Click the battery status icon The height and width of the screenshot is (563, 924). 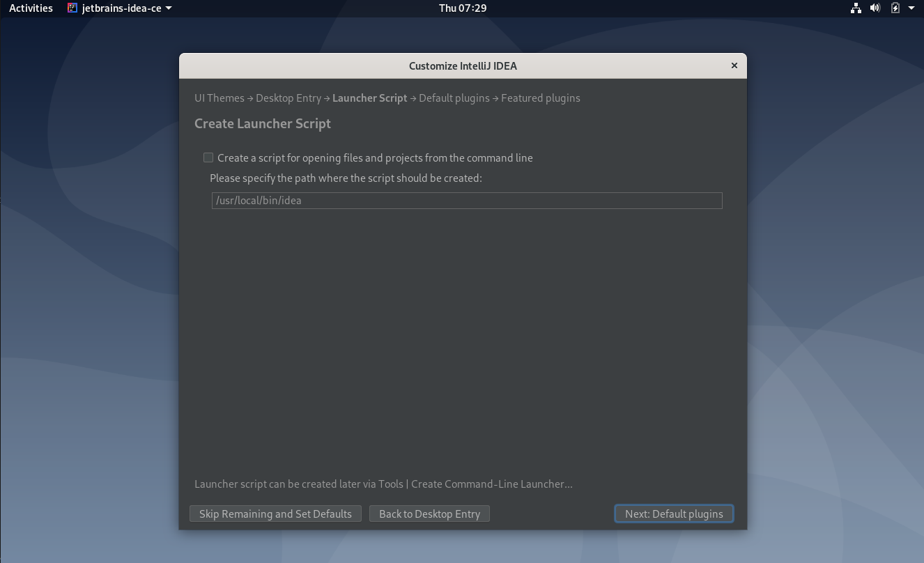[895, 8]
